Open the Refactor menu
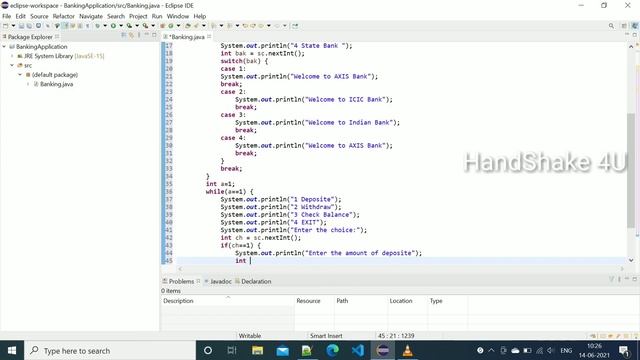Screen dimensions: 640x360 64,16
